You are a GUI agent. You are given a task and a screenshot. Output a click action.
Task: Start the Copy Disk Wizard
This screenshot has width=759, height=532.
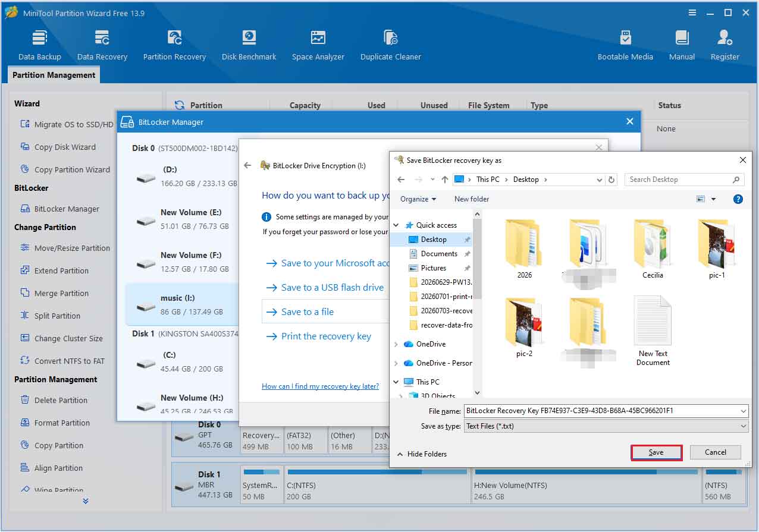58,147
